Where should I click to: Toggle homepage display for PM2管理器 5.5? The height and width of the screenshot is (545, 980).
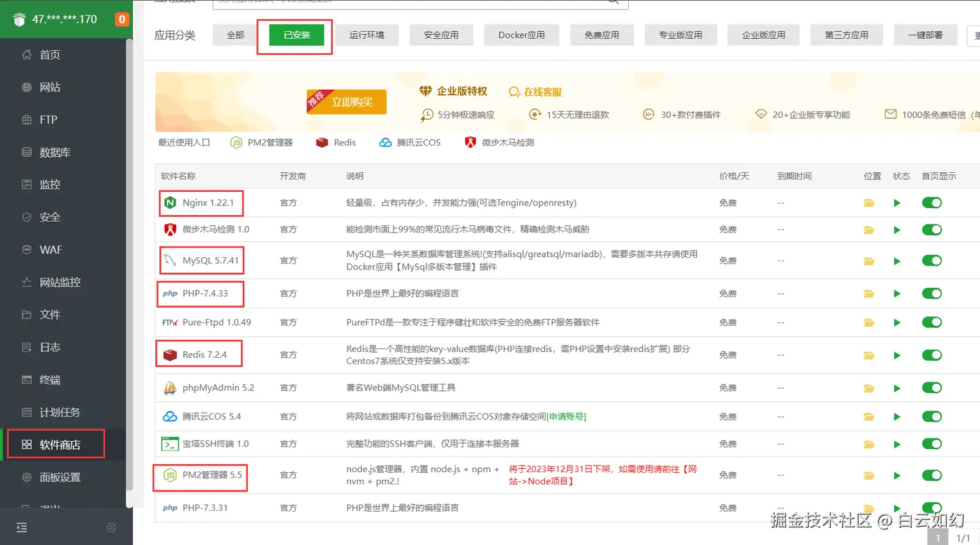point(932,475)
